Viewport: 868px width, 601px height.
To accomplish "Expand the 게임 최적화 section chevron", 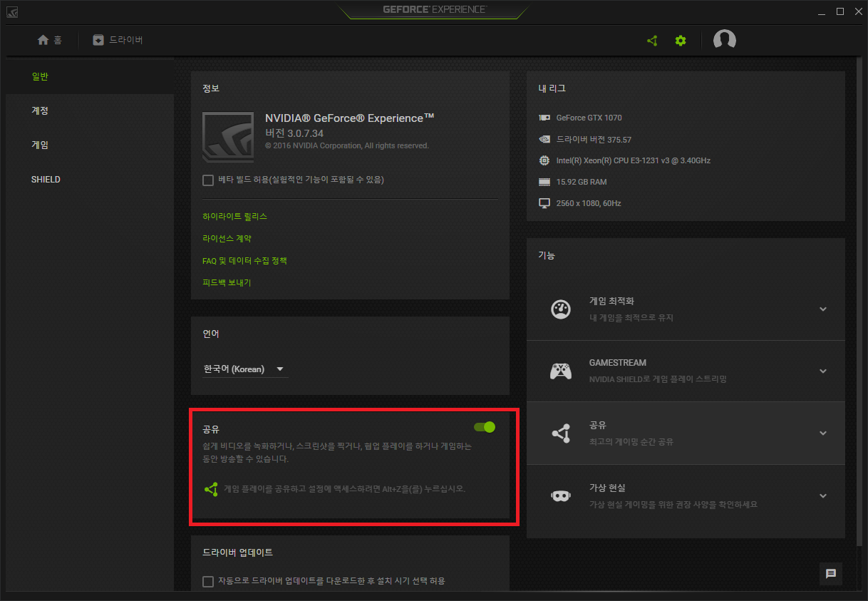I will pyautogui.click(x=823, y=309).
